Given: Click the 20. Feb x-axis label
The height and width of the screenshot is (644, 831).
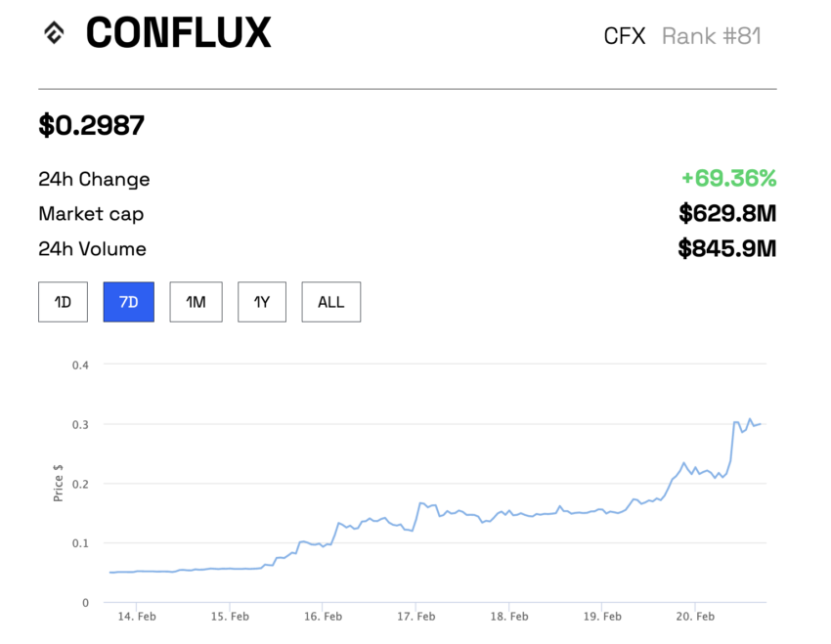Looking at the screenshot, I should (x=693, y=617).
